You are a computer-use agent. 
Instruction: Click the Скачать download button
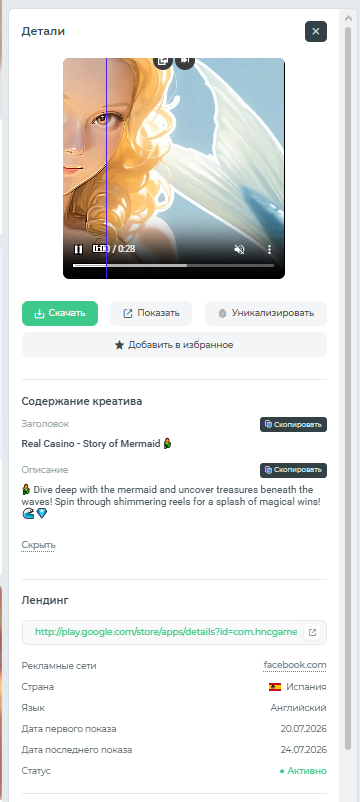[60, 314]
